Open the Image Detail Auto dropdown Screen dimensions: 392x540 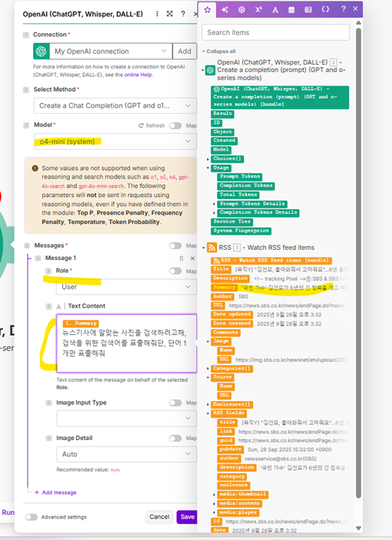(x=126, y=454)
